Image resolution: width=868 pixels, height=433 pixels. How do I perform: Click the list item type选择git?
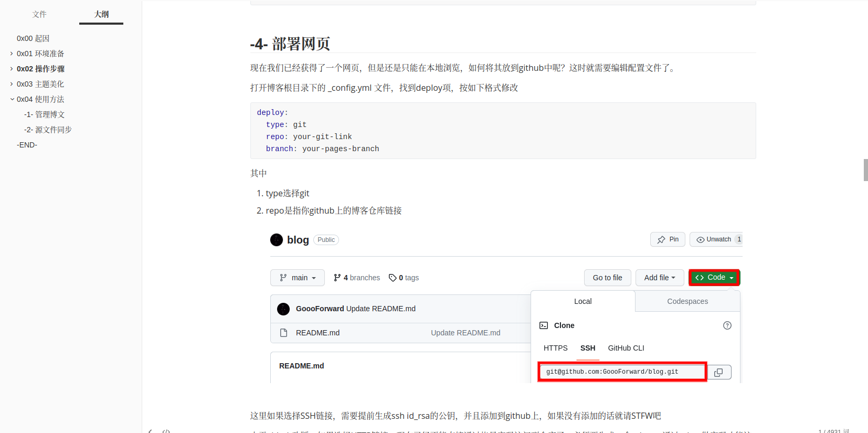pyautogui.click(x=287, y=193)
